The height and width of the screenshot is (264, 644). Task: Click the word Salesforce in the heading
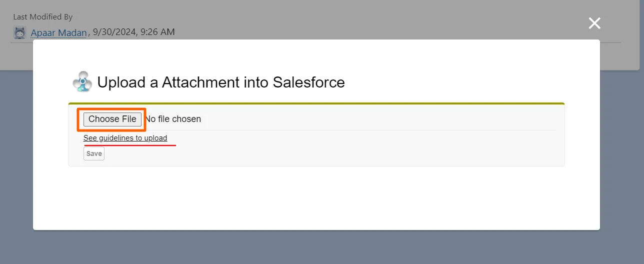pos(308,82)
